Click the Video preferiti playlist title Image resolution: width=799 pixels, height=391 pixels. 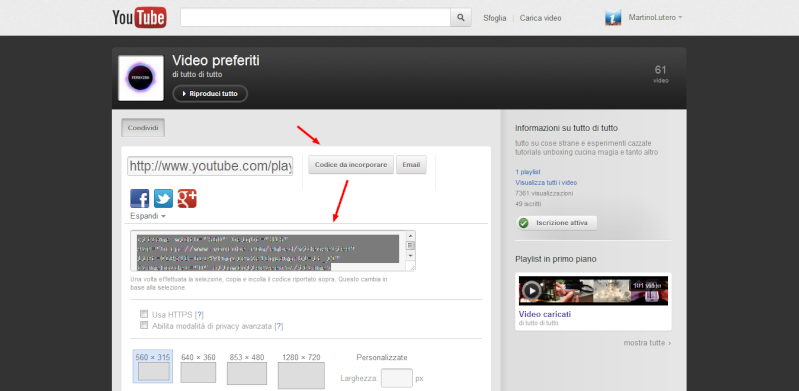(x=216, y=61)
